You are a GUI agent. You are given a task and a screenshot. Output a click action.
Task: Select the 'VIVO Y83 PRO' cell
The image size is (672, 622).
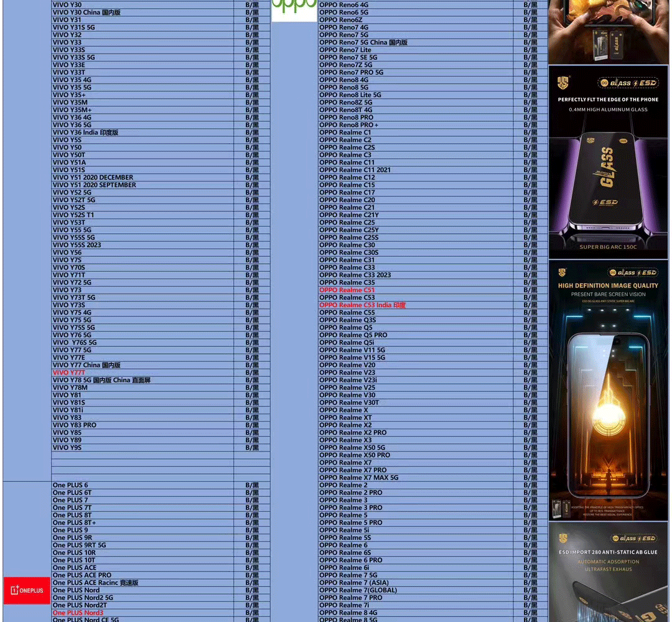click(x=142, y=425)
